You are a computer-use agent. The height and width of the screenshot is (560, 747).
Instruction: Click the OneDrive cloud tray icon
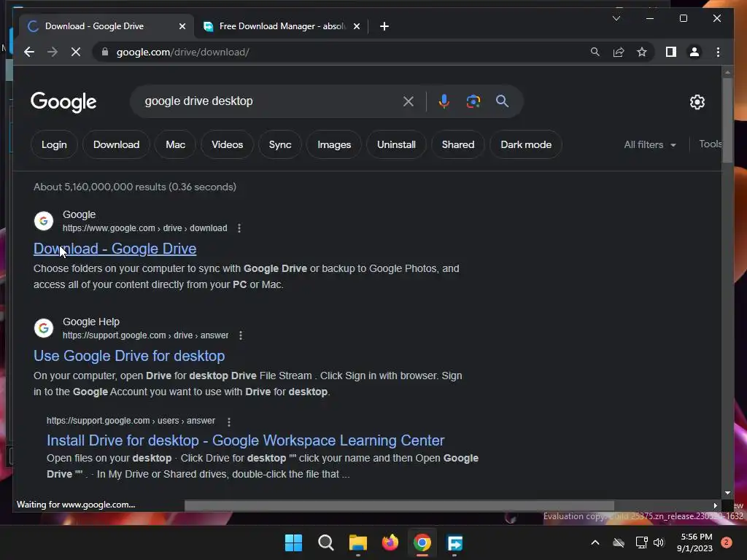coord(619,542)
